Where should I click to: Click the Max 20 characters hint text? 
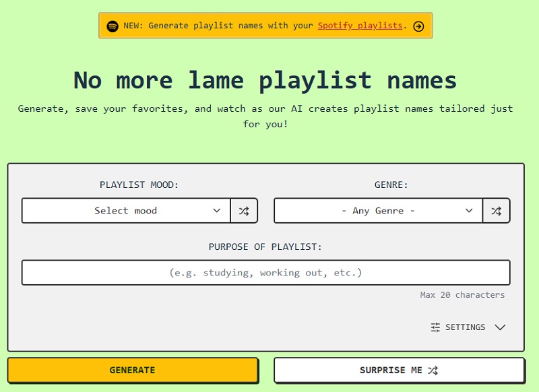pos(462,294)
